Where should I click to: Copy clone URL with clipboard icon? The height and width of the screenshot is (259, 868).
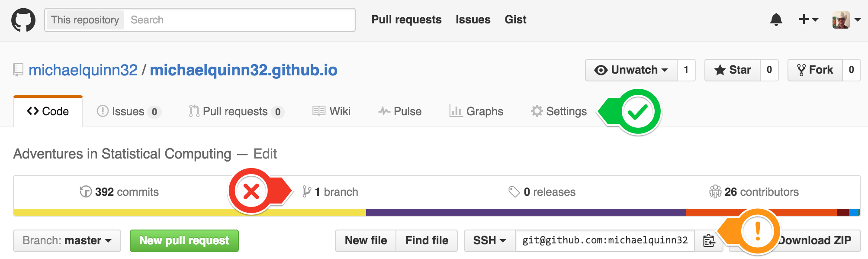[709, 240]
